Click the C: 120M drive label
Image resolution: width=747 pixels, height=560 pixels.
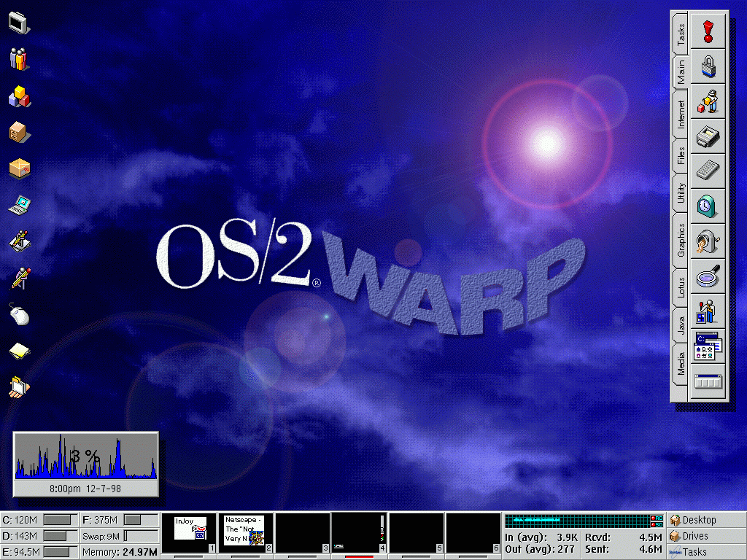(20, 520)
